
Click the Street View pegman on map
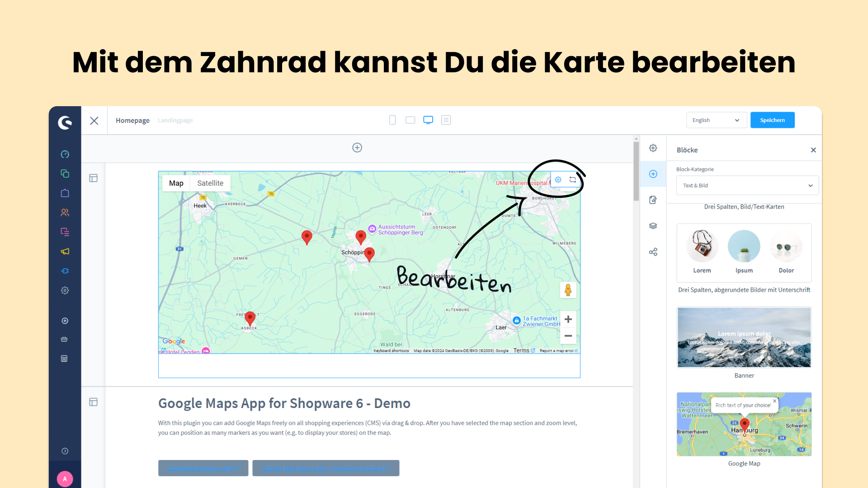[568, 290]
